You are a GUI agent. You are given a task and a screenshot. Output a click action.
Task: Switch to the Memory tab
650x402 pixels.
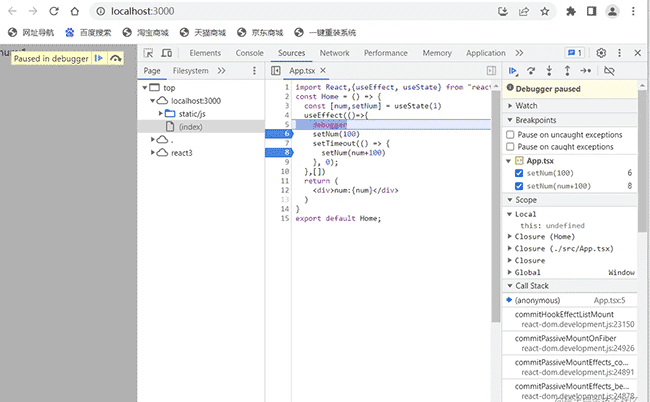click(x=437, y=53)
